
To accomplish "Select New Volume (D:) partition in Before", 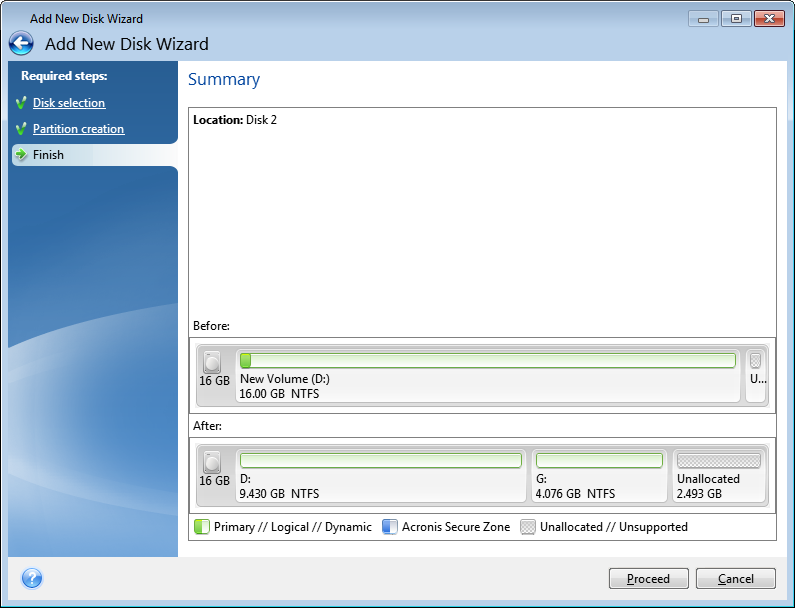I will 488,375.
